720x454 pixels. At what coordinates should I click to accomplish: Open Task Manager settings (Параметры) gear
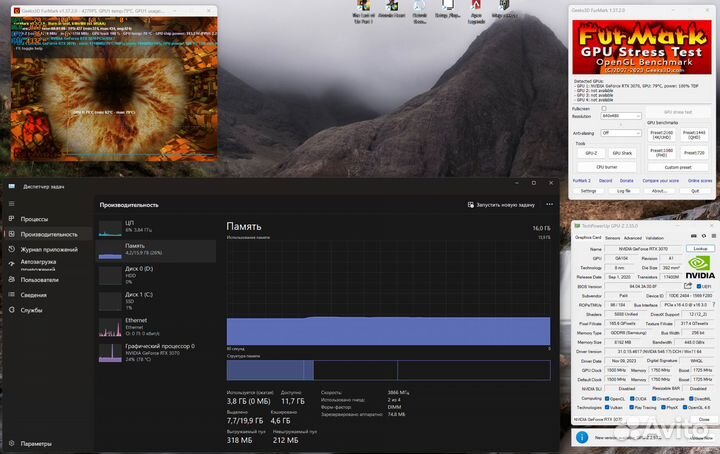[11, 443]
